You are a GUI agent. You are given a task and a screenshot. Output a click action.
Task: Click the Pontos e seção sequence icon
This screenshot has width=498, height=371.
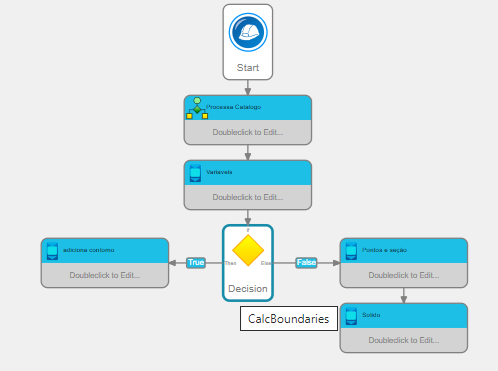point(351,251)
